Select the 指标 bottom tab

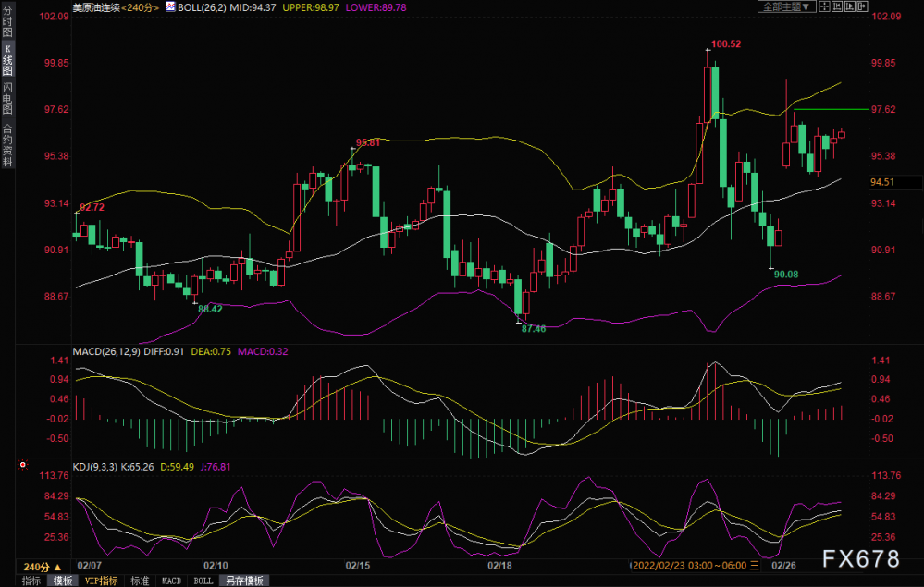point(31,581)
